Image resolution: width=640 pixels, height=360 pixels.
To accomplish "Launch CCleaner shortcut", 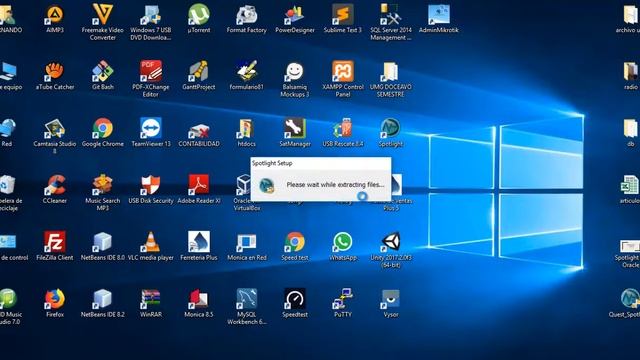I will point(55,185).
